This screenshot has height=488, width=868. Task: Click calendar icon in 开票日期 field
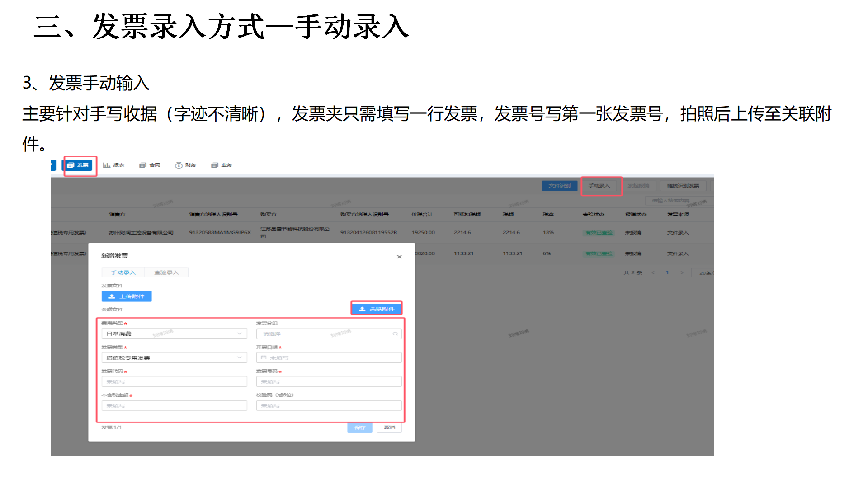(264, 358)
